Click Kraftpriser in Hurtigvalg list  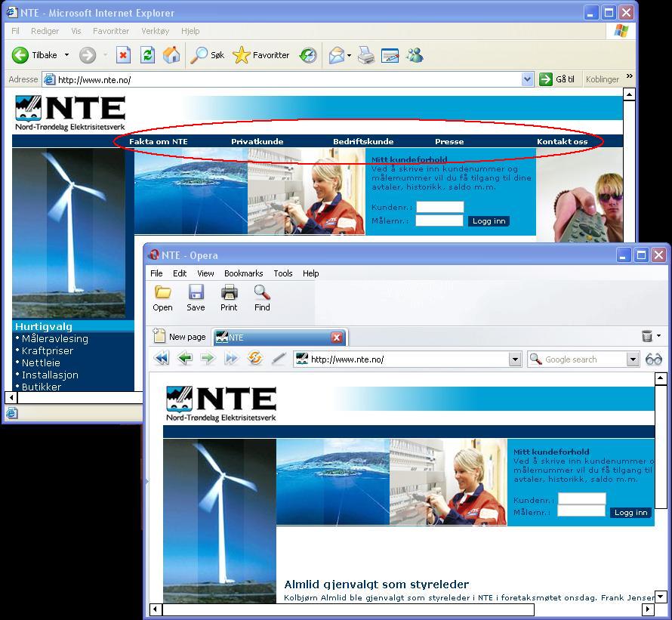47,350
